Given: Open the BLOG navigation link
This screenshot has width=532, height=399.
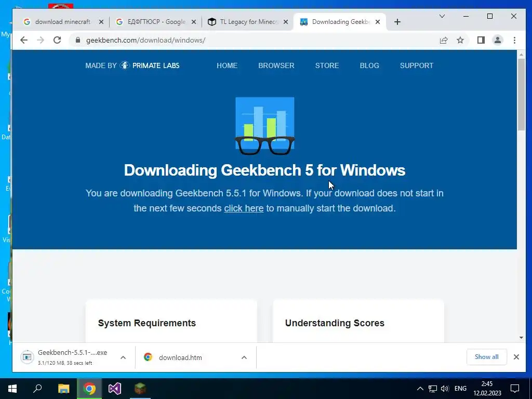Looking at the screenshot, I should [x=369, y=65].
